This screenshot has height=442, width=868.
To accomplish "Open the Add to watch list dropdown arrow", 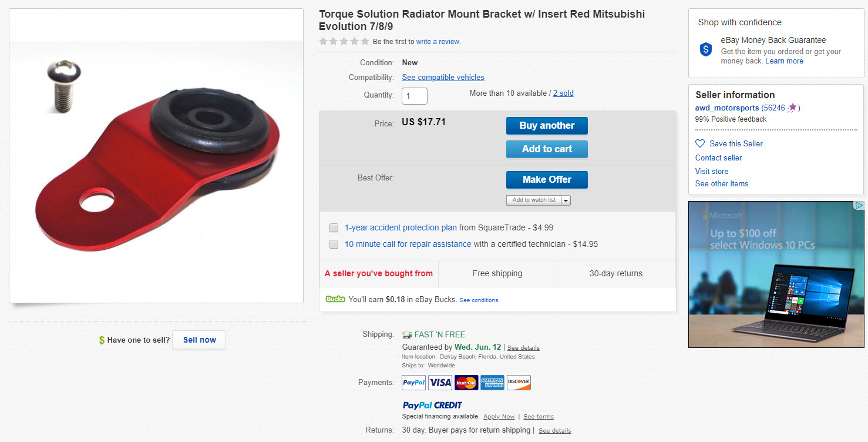I will (566, 200).
